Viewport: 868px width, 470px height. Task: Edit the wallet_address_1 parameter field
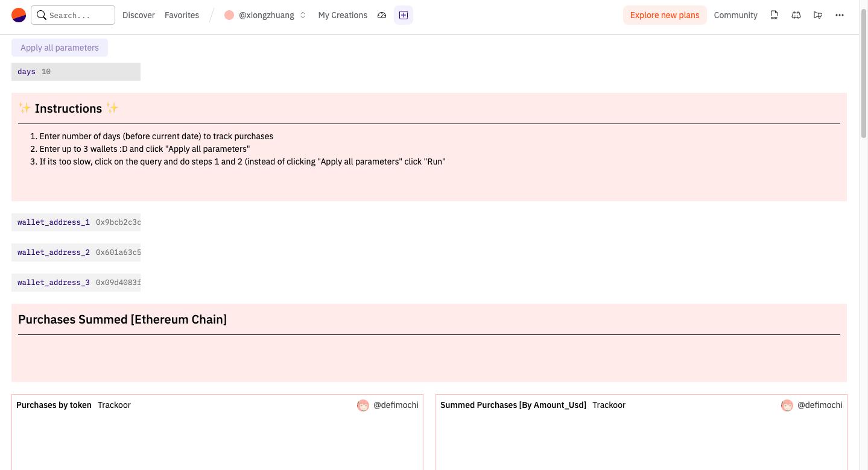[x=118, y=222]
